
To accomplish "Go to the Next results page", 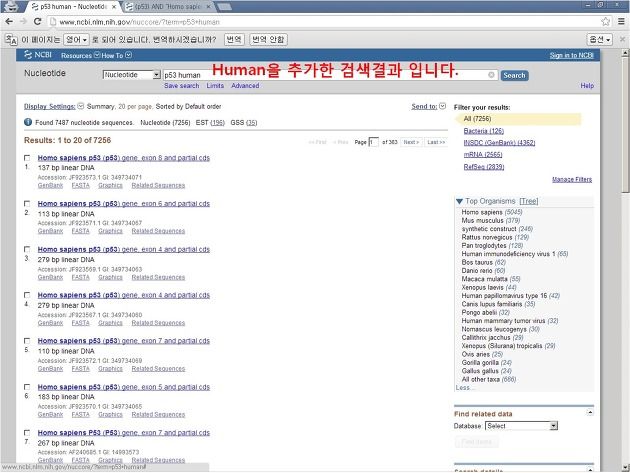I will [411, 142].
